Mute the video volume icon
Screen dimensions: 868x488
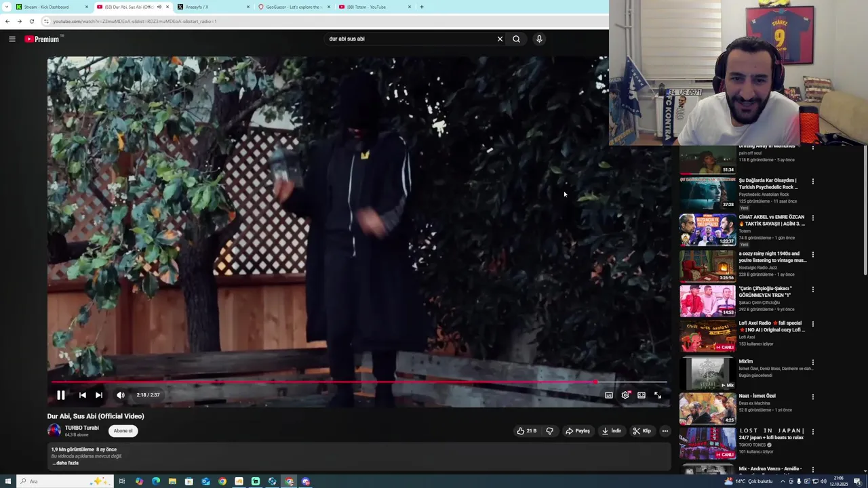(120, 395)
